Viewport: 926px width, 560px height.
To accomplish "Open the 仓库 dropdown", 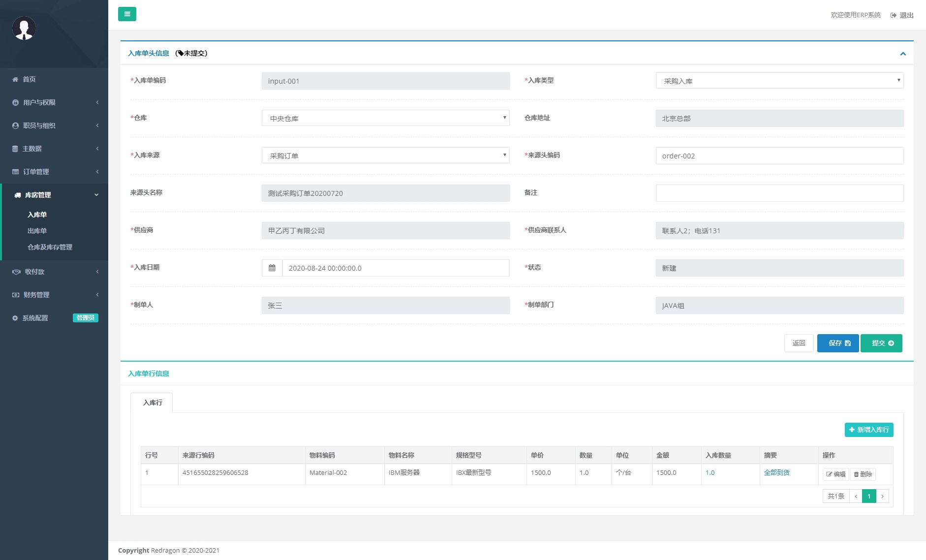I will coord(385,118).
